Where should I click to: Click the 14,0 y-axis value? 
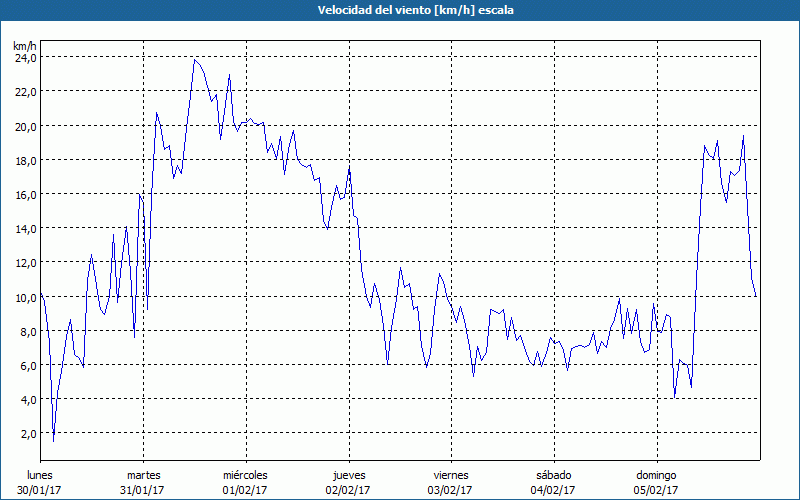click(x=25, y=229)
